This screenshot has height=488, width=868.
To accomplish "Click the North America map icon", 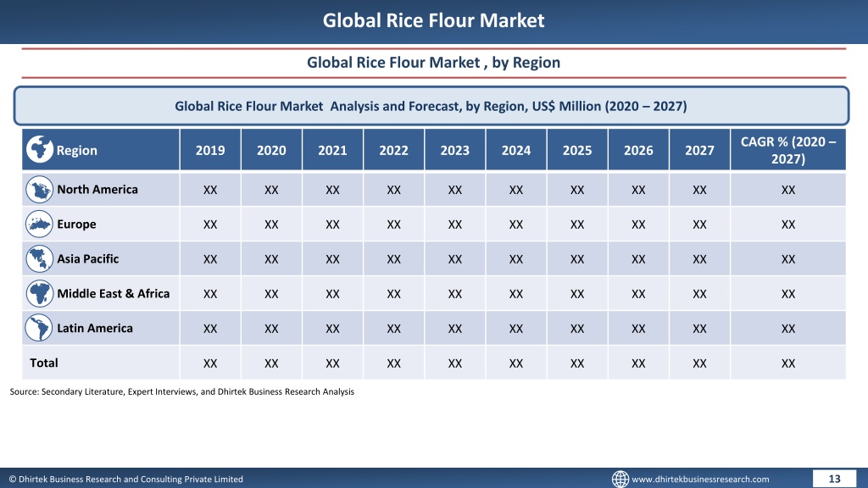I will click(39, 190).
